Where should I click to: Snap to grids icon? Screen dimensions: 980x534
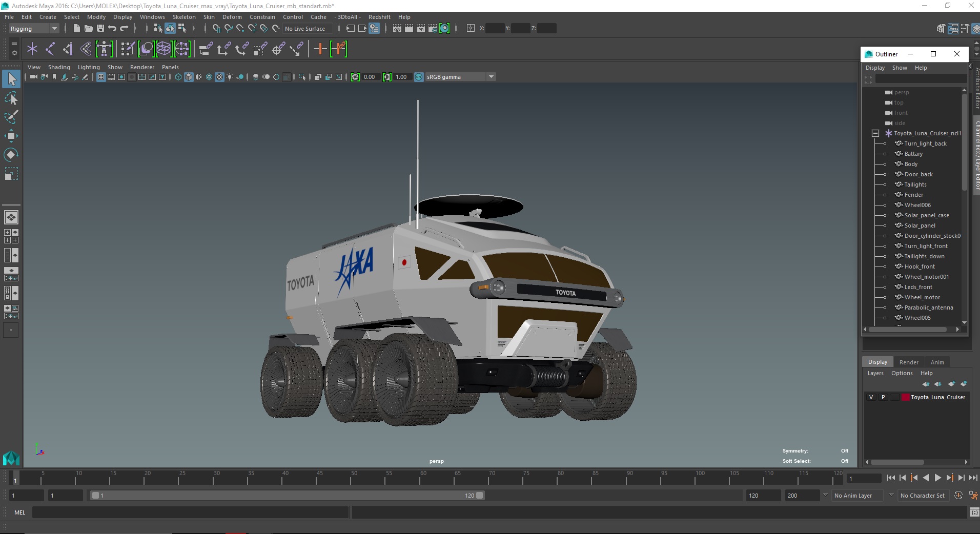click(217, 29)
